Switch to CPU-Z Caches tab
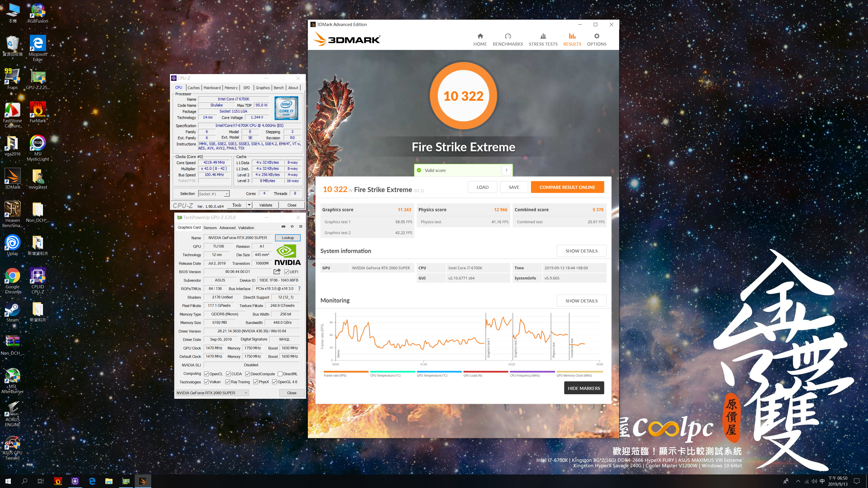This screenshot has height=488, width=868. click(x=193, y=88)
